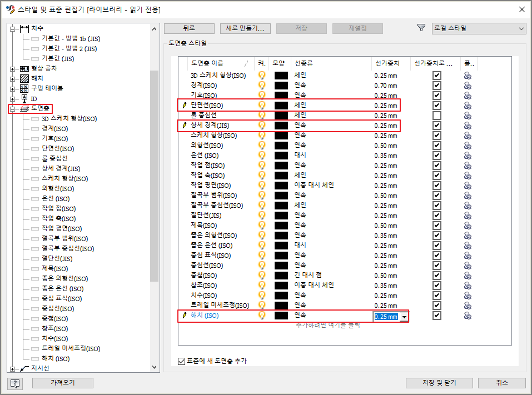This screenshot has height=395, width=532.
Task: Toggle lineweight scale checkbox for 중첩(ISO)
Action: pos(436,276)
